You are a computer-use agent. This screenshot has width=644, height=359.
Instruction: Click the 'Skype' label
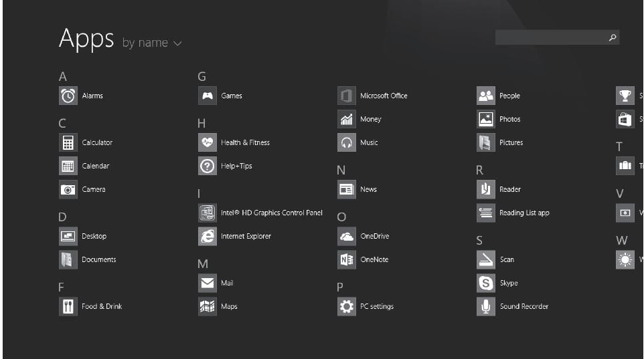tap(509, 283)
